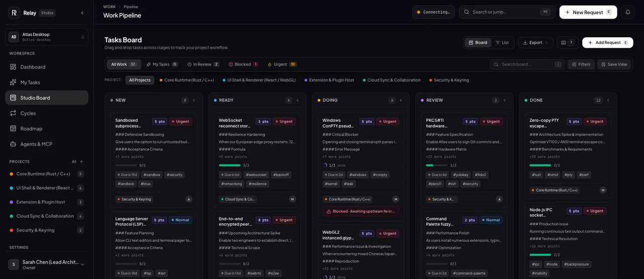Open the notifications bell
Screen dimensions: 644x279
pyautogui.click(x=627, y=12)
